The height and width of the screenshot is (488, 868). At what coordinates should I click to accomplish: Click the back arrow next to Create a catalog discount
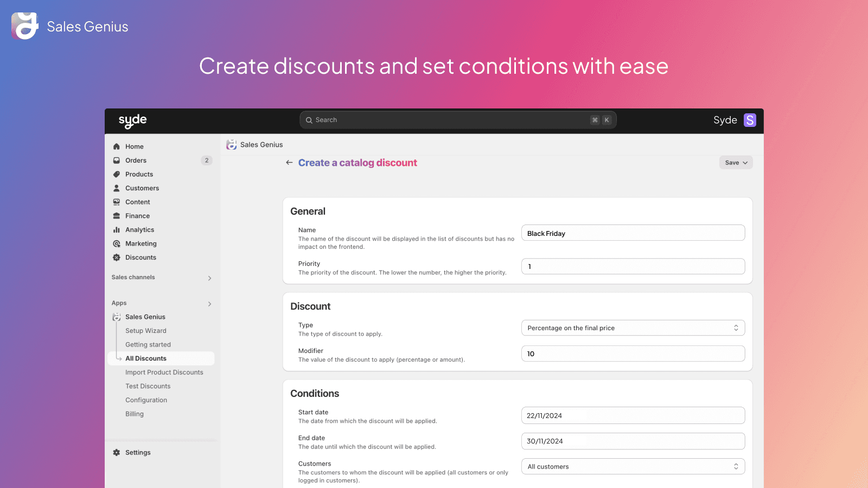[x=289, y=162]
